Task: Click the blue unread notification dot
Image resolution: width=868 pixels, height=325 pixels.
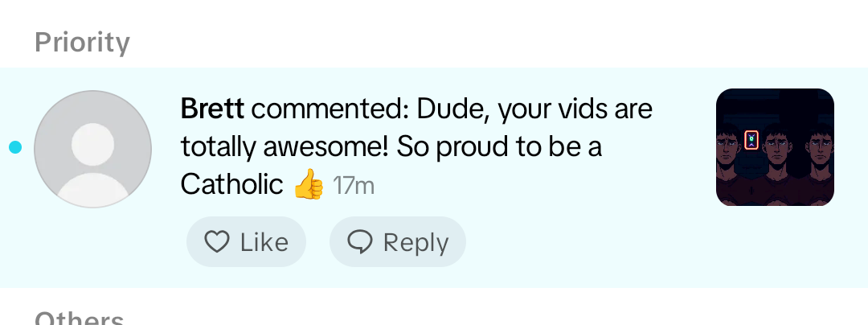Action: 15,147
